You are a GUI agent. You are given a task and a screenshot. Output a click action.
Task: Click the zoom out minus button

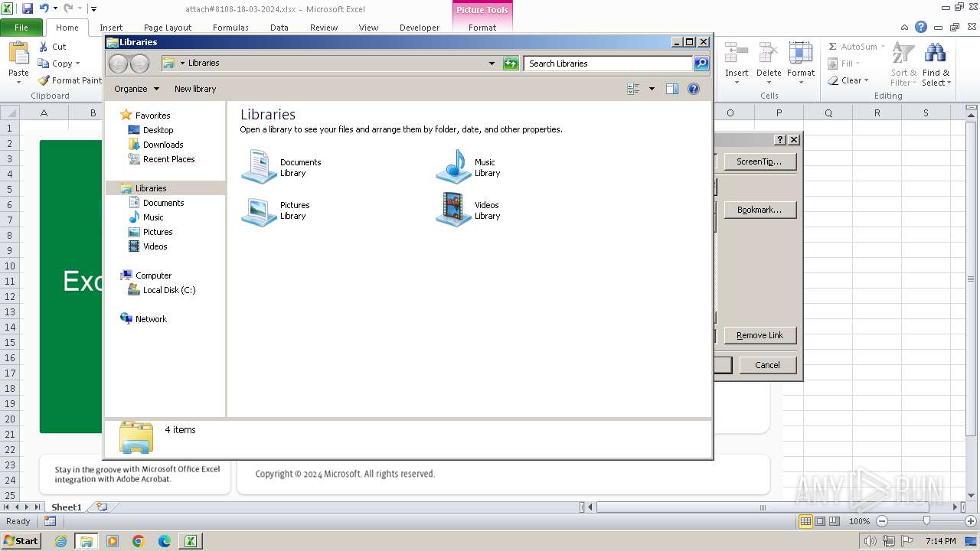(x=881, y=521)
